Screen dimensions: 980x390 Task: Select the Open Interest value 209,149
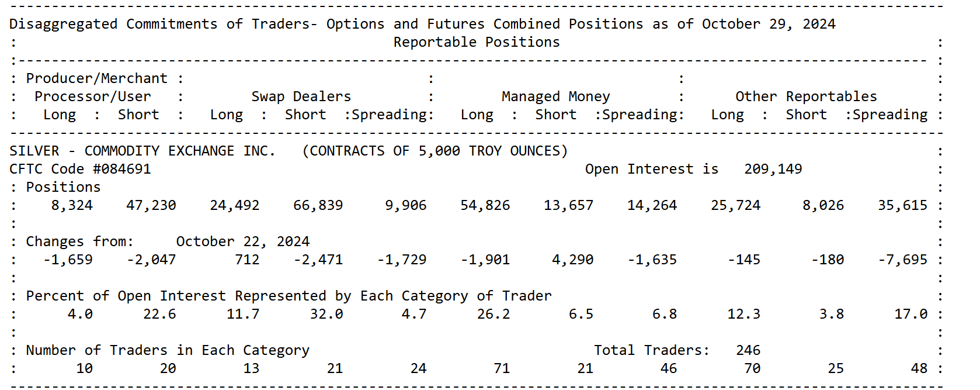coord(773,169)
